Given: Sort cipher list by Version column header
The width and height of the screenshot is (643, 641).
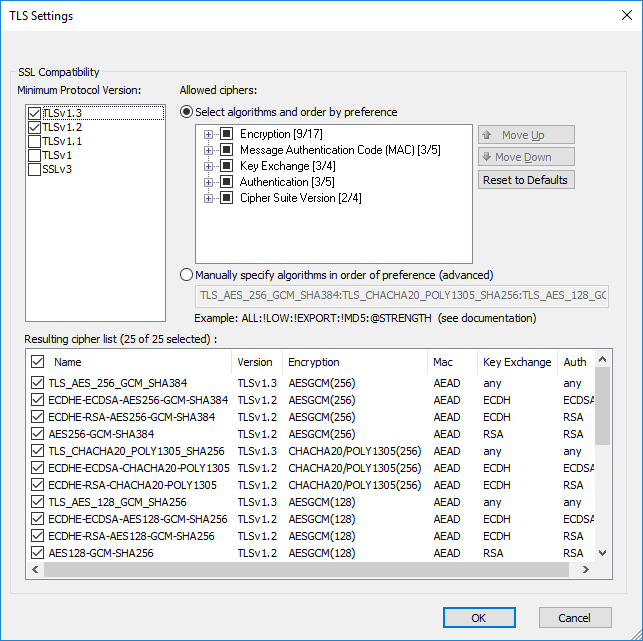Looking at the screenshot, I should click(255, 362).
